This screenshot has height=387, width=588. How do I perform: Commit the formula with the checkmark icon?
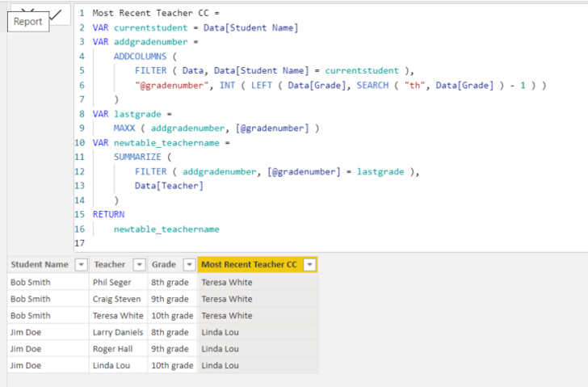point(56,15)
